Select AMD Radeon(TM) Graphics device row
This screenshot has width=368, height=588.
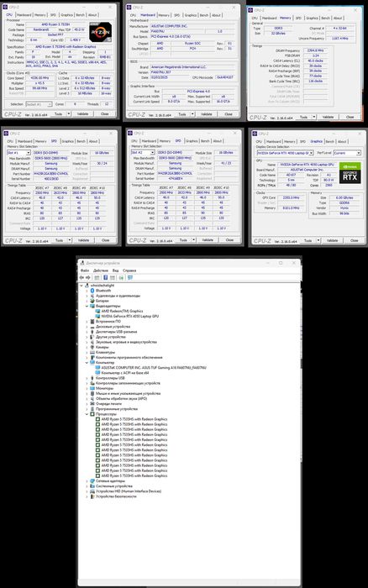tap(123, 312)
